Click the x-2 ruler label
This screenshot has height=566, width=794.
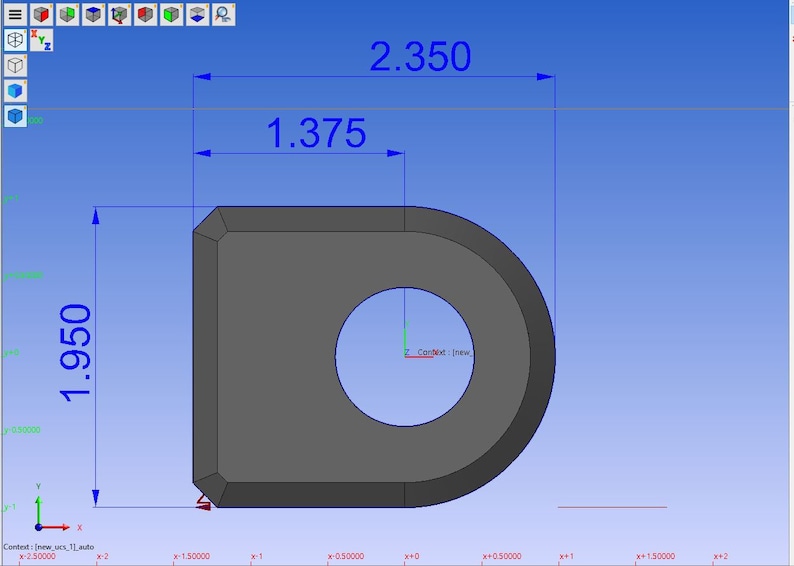tap(102, 556)
